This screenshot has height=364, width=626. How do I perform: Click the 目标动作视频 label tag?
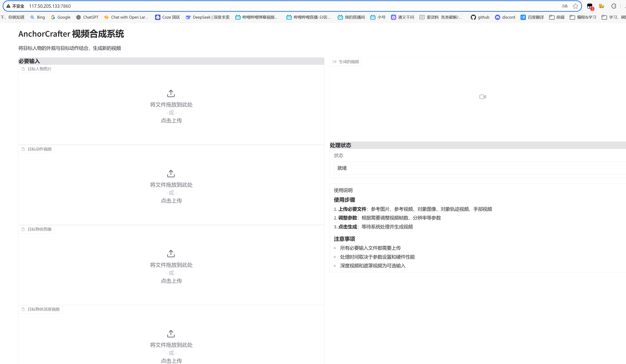coord(36,149)
